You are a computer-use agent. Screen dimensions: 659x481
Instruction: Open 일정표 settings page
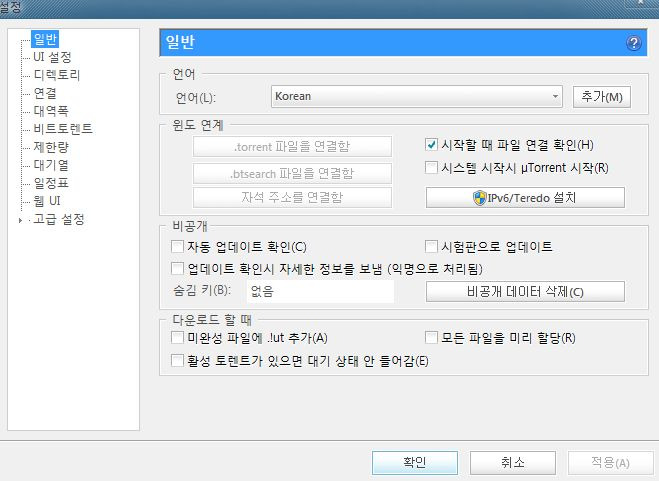click(51, 183)
